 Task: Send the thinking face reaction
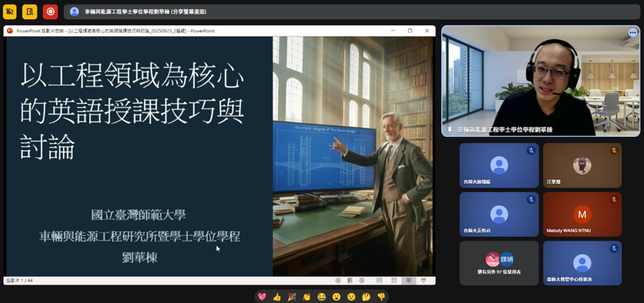(x=366, y=297)
